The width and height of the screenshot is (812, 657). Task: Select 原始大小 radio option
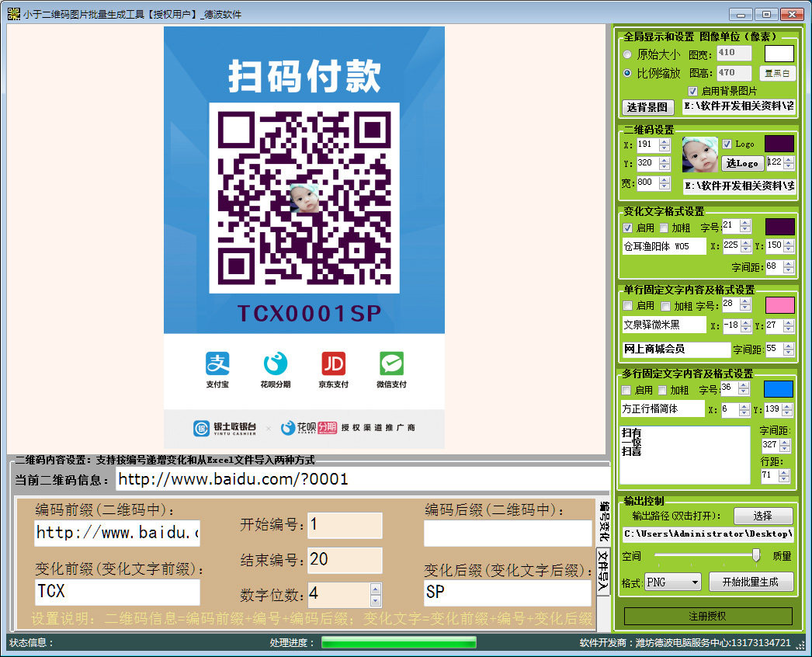(x=628, y=54)
